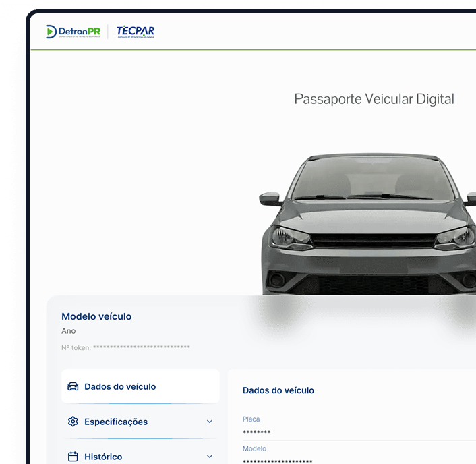Click the Passaporte Veicular Digital title
476x464 pixels.
(x=374, y=99)
